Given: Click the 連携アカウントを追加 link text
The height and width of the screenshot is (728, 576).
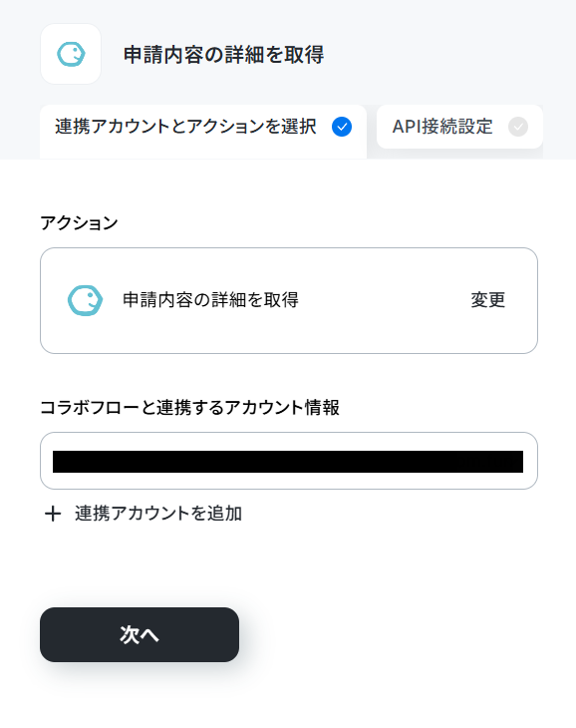Looking at the screenshot, I should click(x=158, y=514).
